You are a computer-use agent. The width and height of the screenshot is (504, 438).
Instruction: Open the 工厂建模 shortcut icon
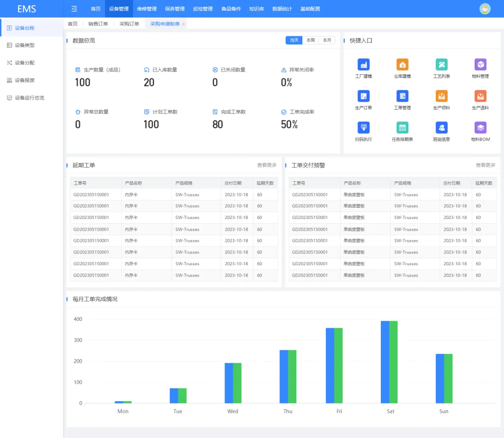pos(364,64)
